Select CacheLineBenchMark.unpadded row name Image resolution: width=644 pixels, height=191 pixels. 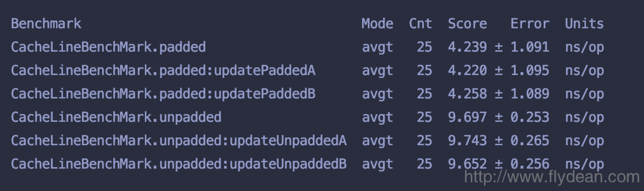(x=116, y=117)
